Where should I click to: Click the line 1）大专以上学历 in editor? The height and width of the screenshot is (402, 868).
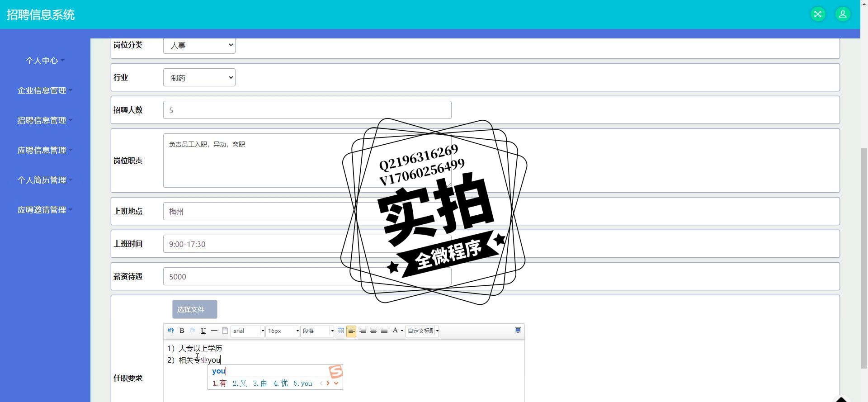(195, 348)
